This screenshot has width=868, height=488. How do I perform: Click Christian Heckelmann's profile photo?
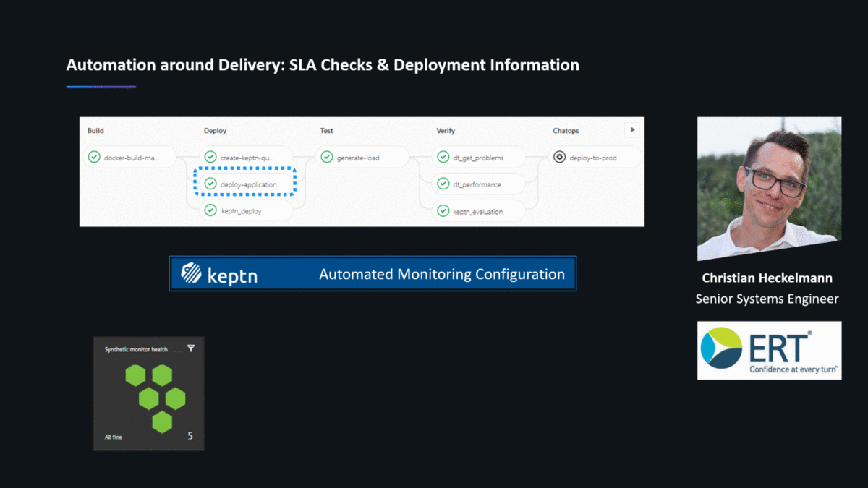tap(768, 188)
